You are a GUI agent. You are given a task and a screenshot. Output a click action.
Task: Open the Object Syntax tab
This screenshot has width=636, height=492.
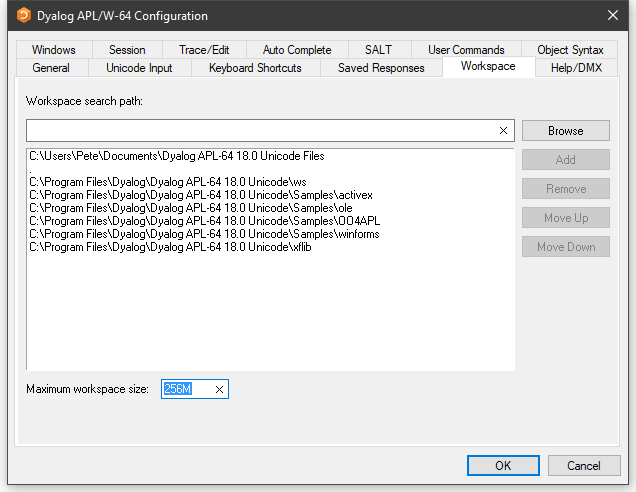pyautogui.click(x=570, y=50)
